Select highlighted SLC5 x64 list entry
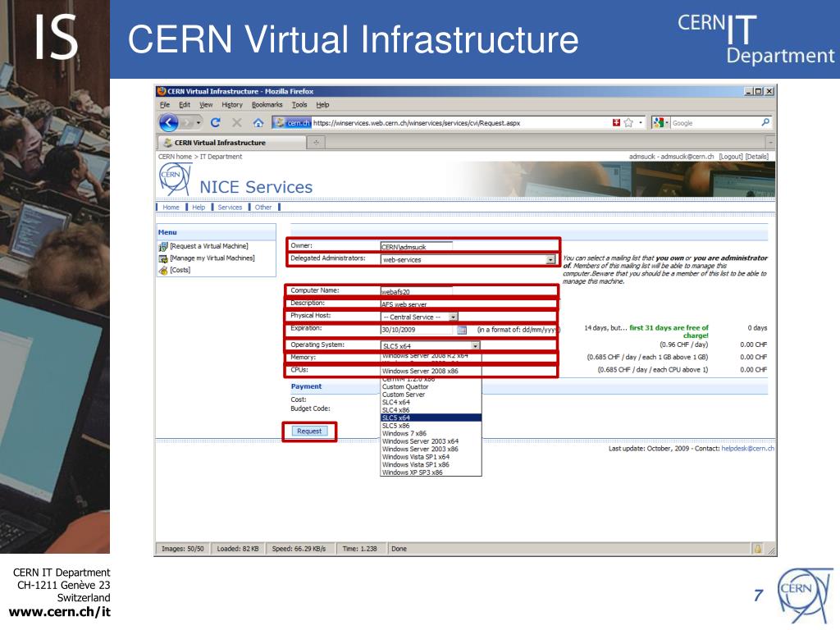 (431, 418)
